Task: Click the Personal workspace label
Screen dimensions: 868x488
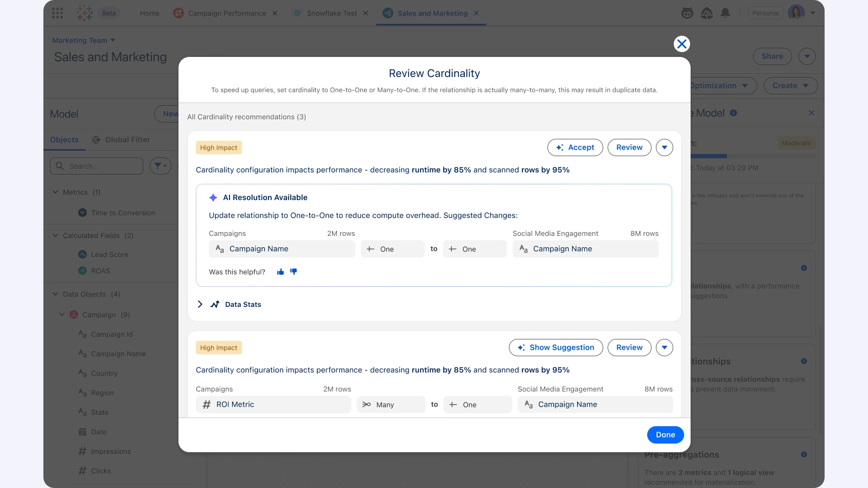Action: click(765, 13)
